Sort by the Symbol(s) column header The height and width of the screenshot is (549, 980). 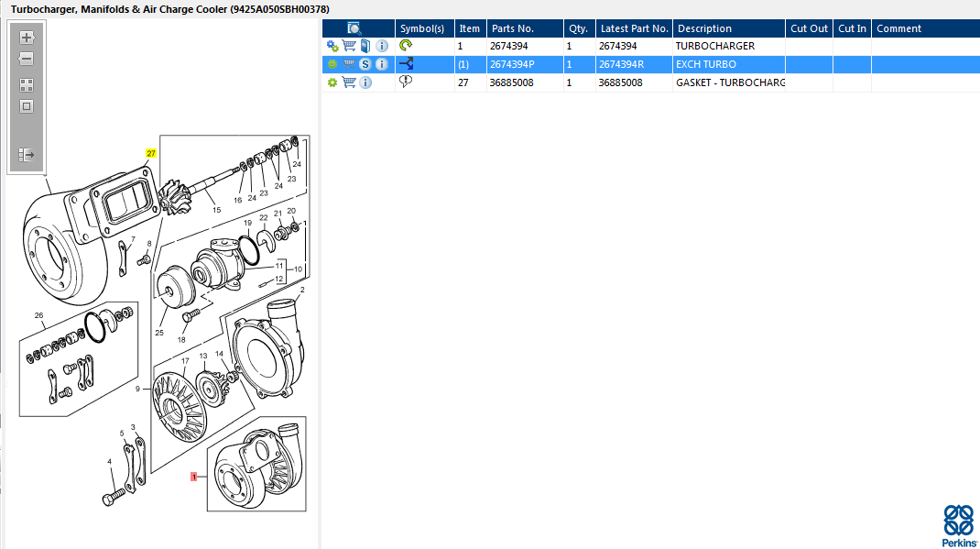[422, 28]
